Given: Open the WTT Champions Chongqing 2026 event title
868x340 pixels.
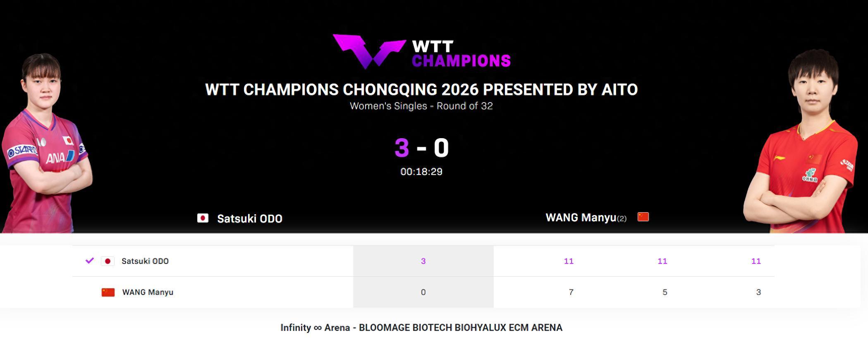Looking at the screenshot, I should pyautogui.click(x=421, y=90).
